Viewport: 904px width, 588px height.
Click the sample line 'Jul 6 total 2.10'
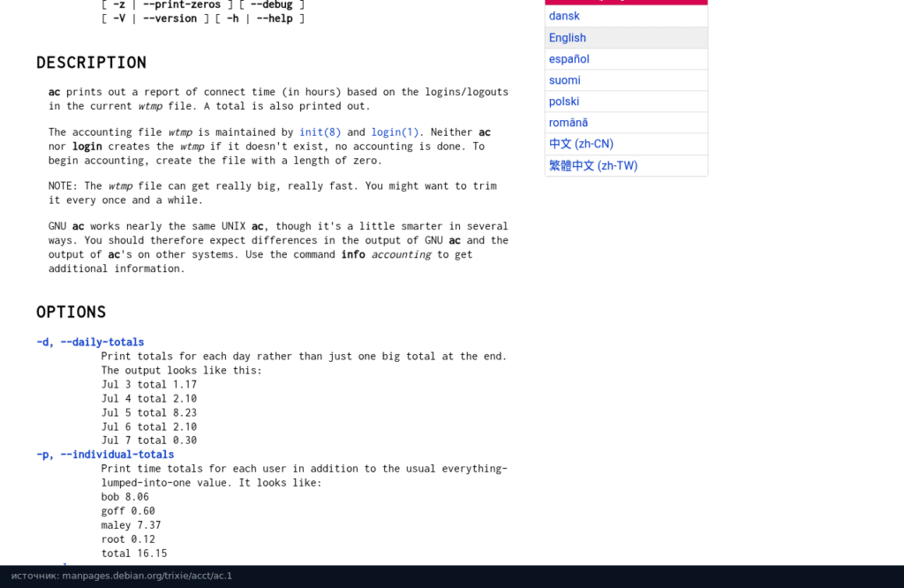[148, 426]
